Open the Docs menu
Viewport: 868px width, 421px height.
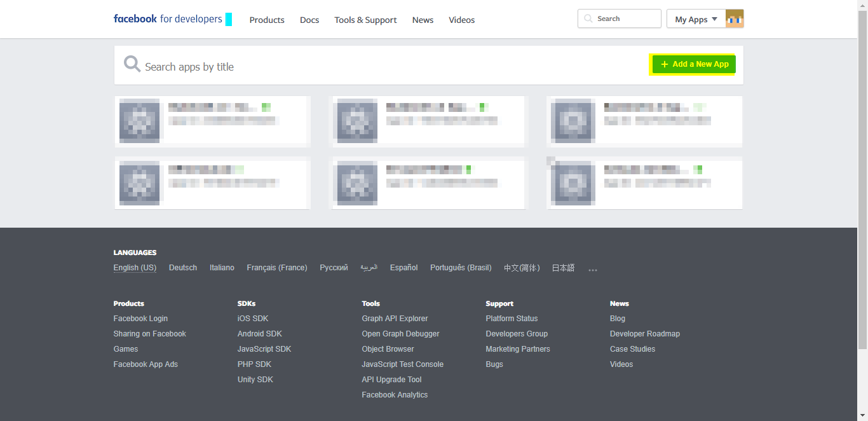(309, 20)
